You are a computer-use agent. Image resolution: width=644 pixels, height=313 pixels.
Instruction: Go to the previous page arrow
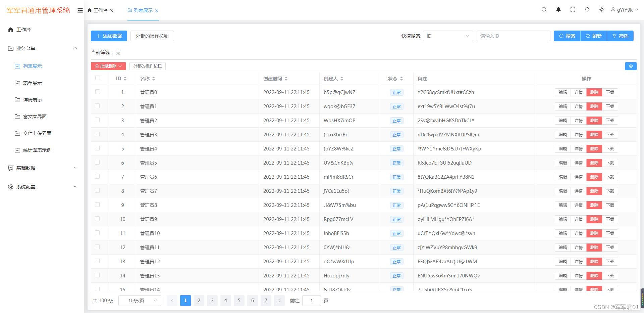coord(172,301)
